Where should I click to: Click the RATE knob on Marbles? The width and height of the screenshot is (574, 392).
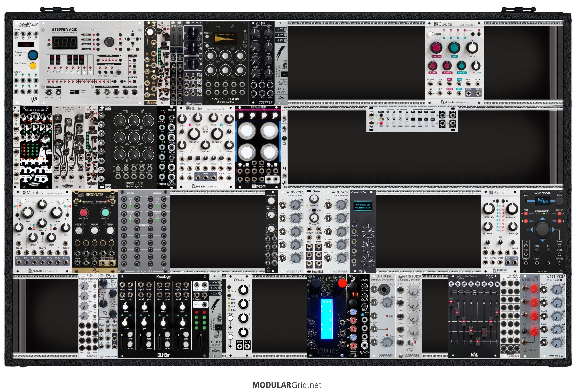(28, 213)
